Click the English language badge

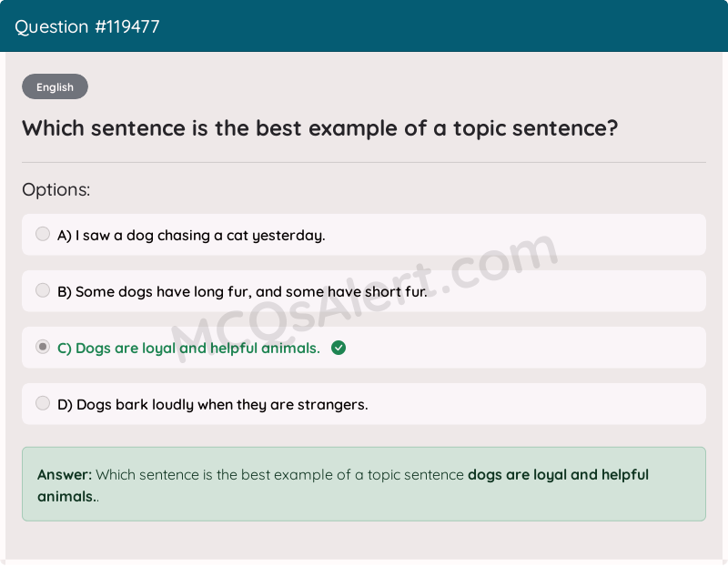pos(55,86)
